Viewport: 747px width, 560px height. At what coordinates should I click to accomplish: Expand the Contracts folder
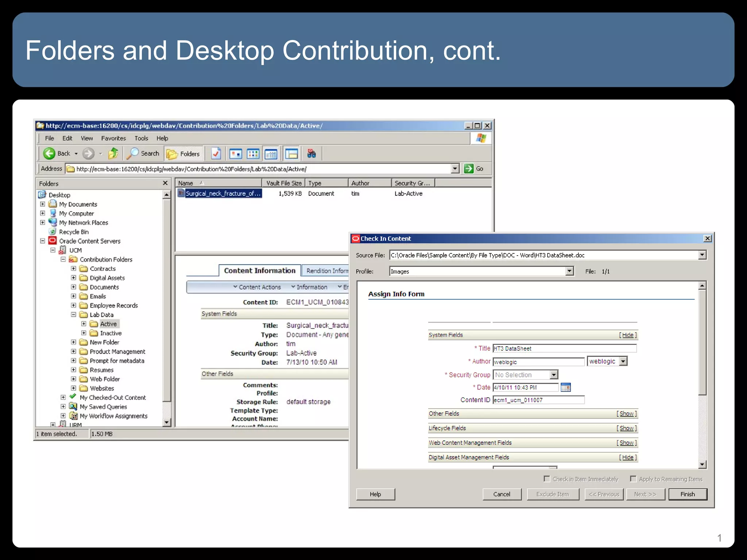(x=73, y=268)
